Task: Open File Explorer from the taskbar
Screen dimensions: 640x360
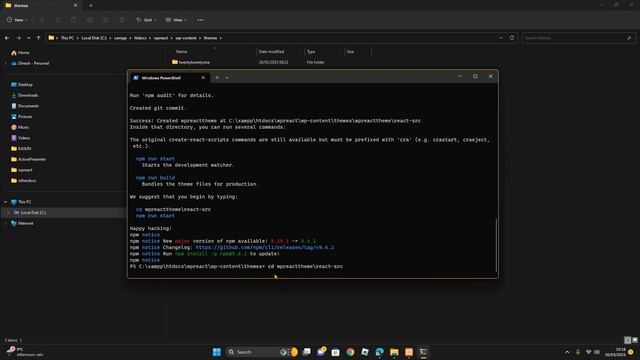Action: pyautogui.click(x=394, y=352)
